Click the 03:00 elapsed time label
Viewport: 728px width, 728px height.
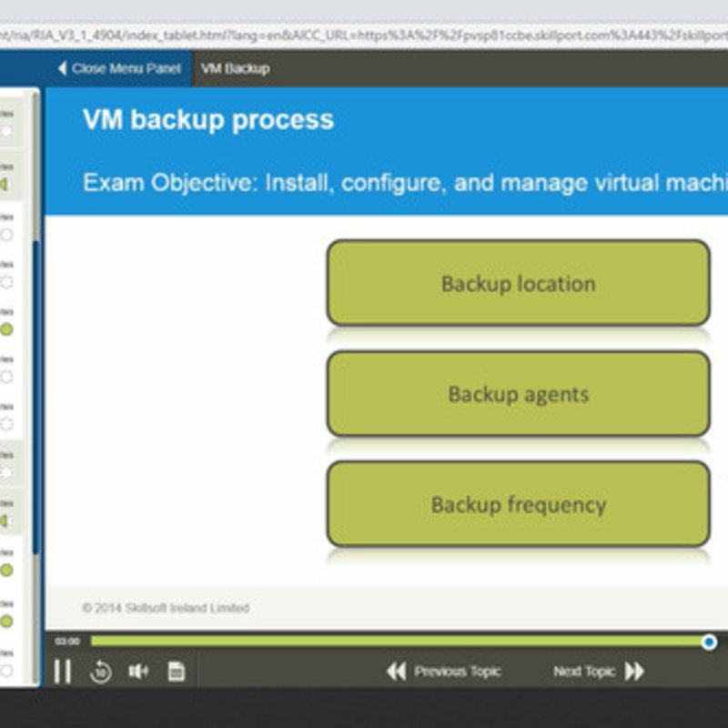(x=67, y=642)
